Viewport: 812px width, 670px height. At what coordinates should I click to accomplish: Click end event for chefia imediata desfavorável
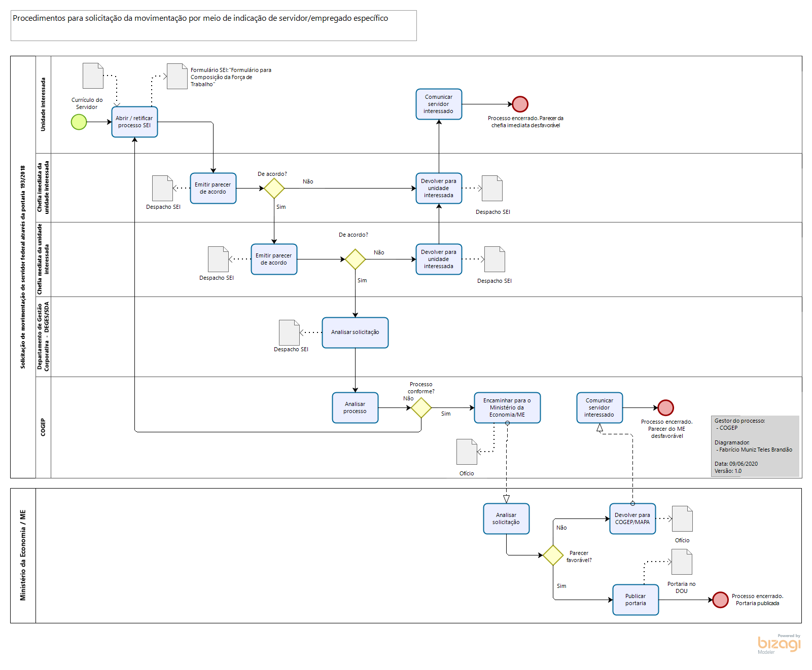[520, 104]
